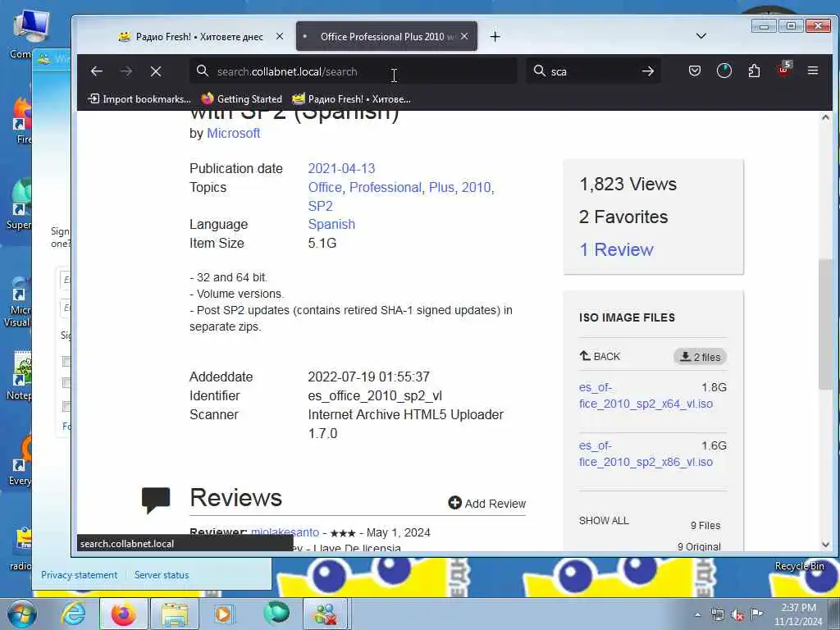Submit the search bar arrow for 'sca'
Screen dimensions: 840x630
tap(648, 71)
